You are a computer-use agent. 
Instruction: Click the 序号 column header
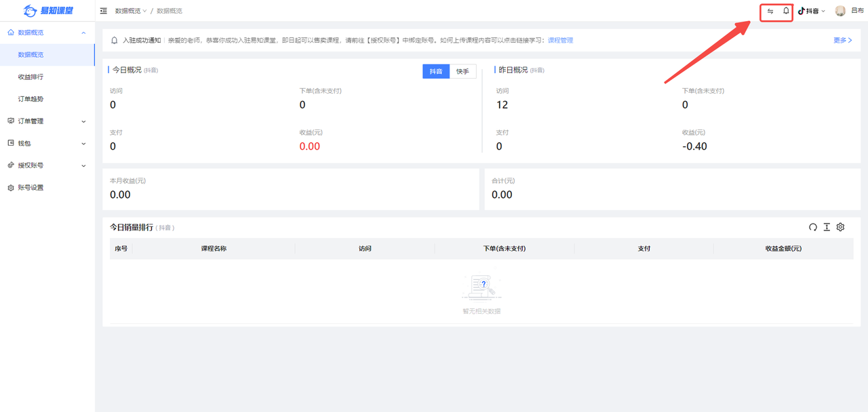point(121,249)
